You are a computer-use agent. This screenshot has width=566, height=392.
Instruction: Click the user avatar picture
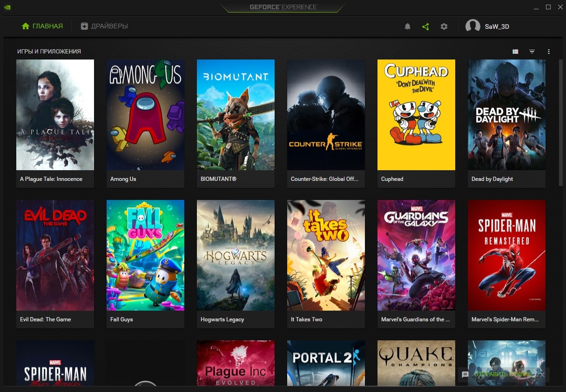473,27
